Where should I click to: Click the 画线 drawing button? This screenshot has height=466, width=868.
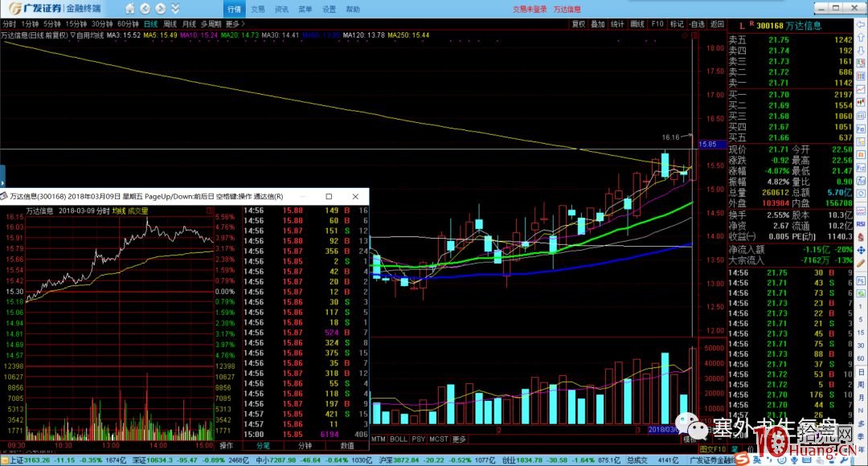click(637, 24)
